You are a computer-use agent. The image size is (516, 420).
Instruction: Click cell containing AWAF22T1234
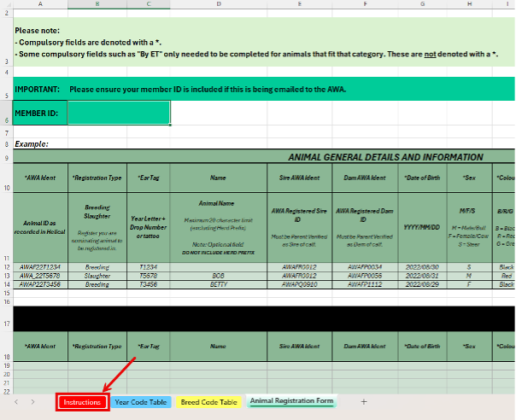tap(40, 267)
